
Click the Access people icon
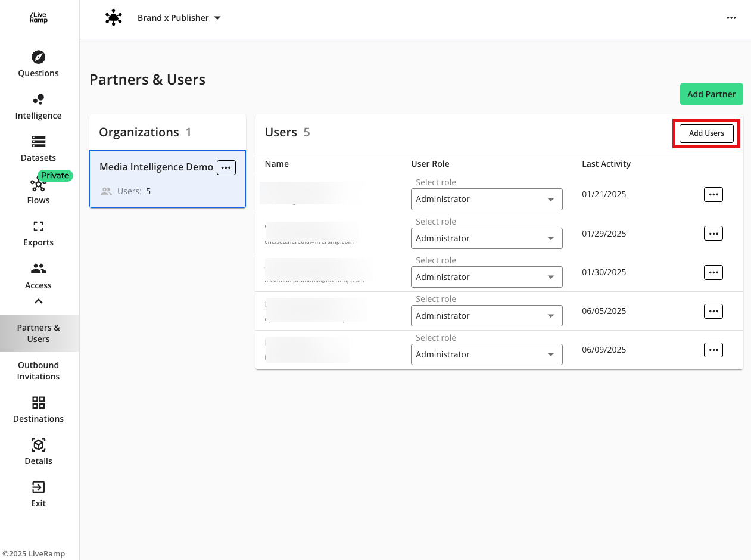click(38, 269)
